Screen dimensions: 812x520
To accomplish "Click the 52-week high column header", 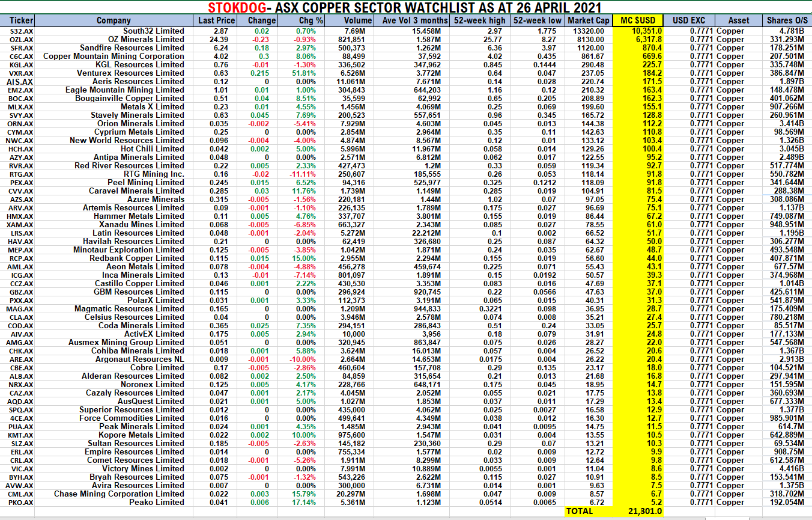I will point(480,20).
